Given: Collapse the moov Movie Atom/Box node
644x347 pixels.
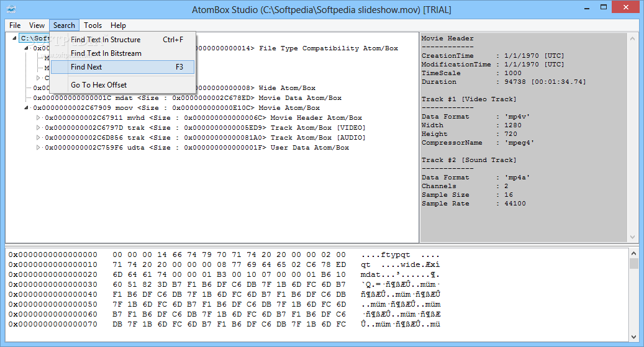Looking at the screenshot, I should coord(26,108).
